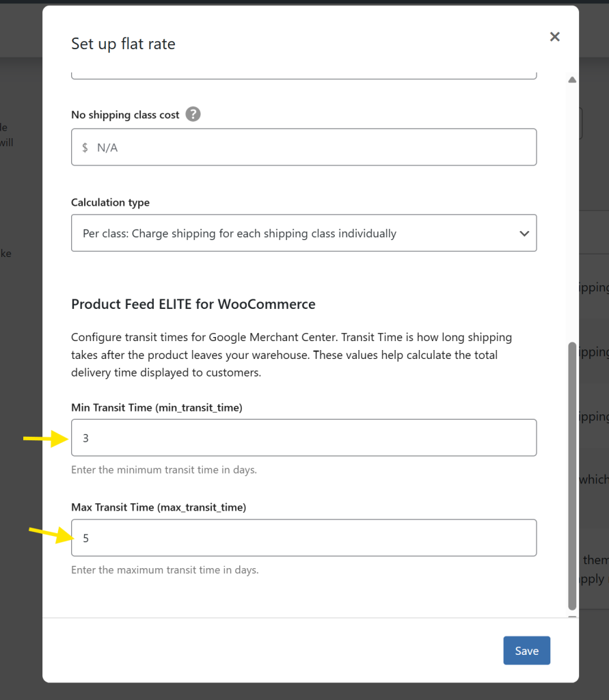The width and height of the screenshot is (609, 700).
Task: Select the value 5 in Max Transit Time
Action: tap(85, 538)
